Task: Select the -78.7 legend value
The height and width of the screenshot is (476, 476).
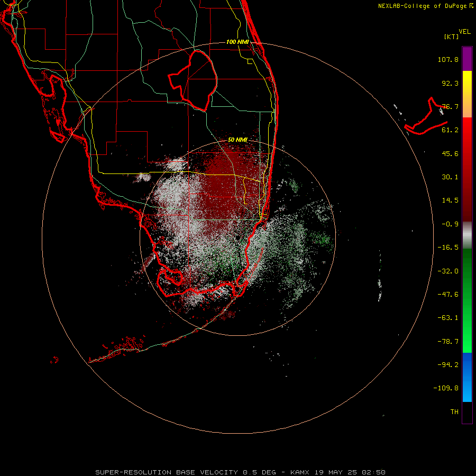Action: point(448,342)
